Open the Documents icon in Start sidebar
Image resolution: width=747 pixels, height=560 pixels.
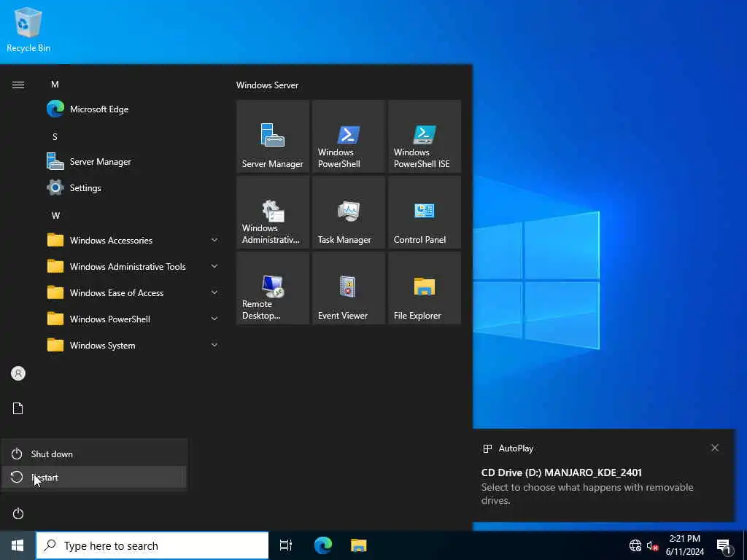(x=18, y=408)
